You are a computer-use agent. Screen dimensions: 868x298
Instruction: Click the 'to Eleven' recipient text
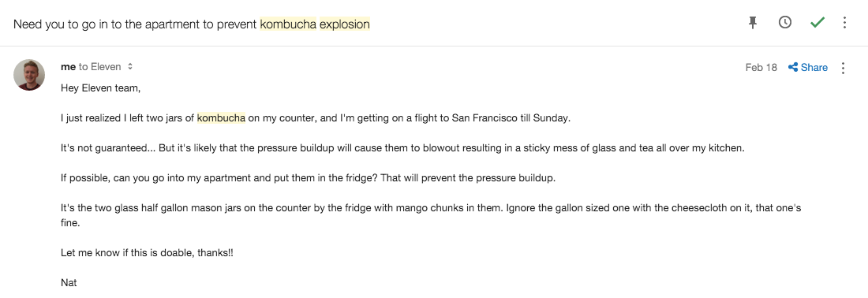tap(99, 67)
